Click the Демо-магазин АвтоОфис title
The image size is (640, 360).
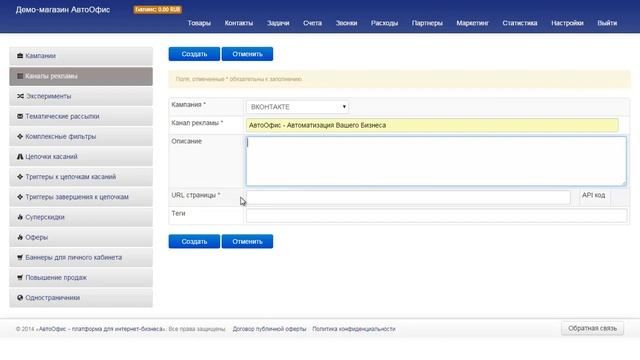click(x=63, y=9)
